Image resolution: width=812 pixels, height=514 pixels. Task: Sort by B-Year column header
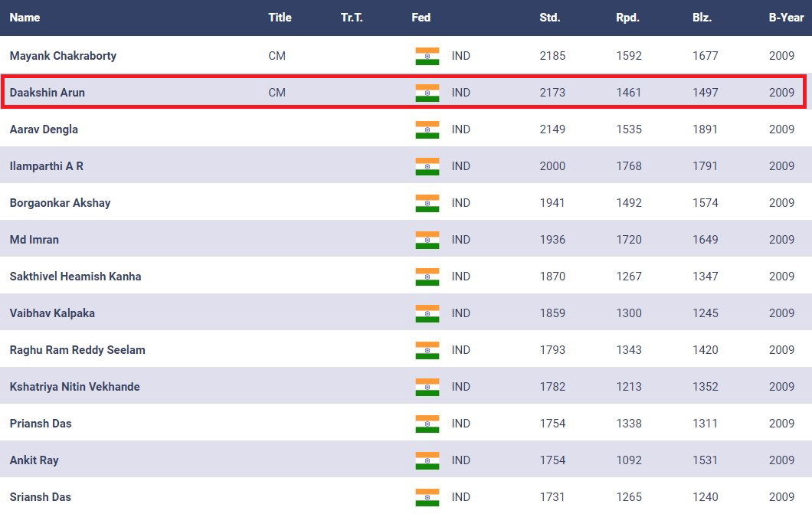pos(786,18)
